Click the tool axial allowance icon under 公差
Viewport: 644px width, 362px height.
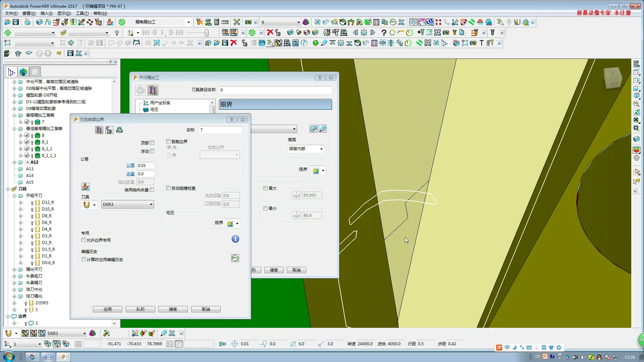click(x=86, y=187)
